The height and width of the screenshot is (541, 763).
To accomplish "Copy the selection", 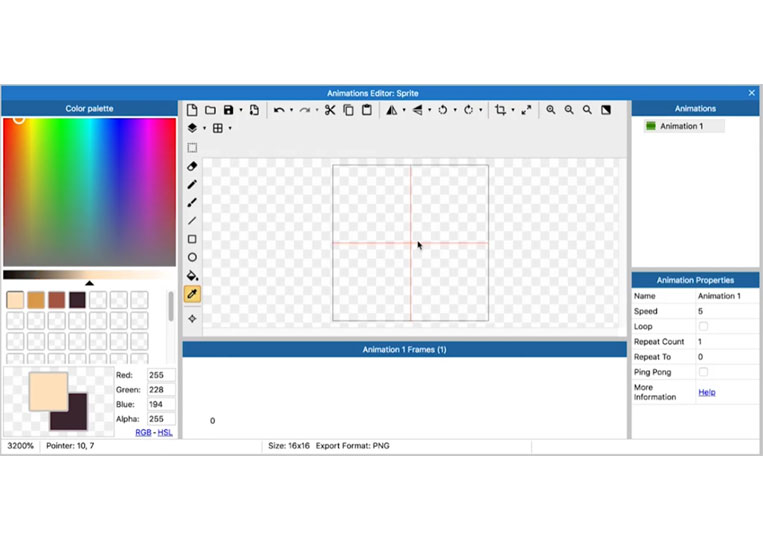I will (x=348, y=110).
